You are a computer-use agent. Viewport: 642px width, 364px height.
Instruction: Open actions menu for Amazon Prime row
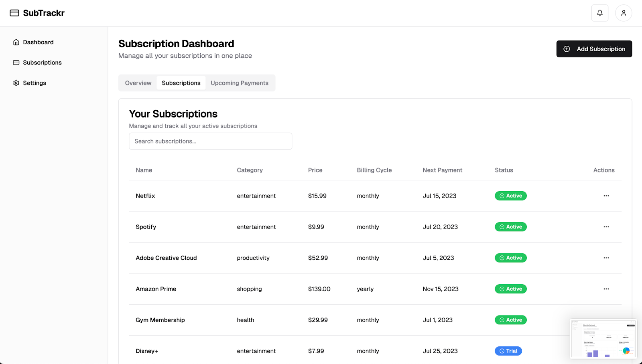coord(606,289)
